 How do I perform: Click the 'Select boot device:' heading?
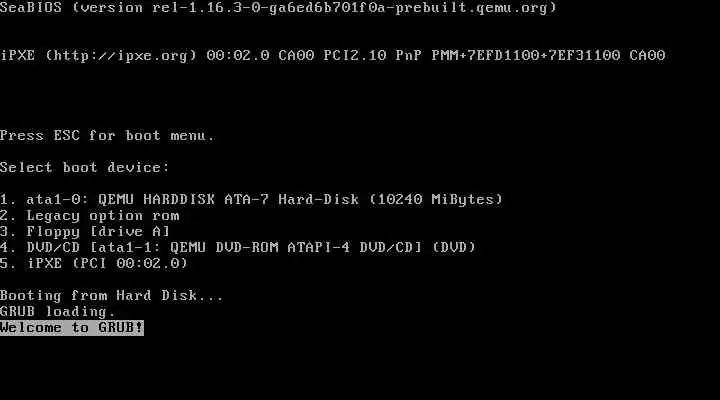click(85, 168)
